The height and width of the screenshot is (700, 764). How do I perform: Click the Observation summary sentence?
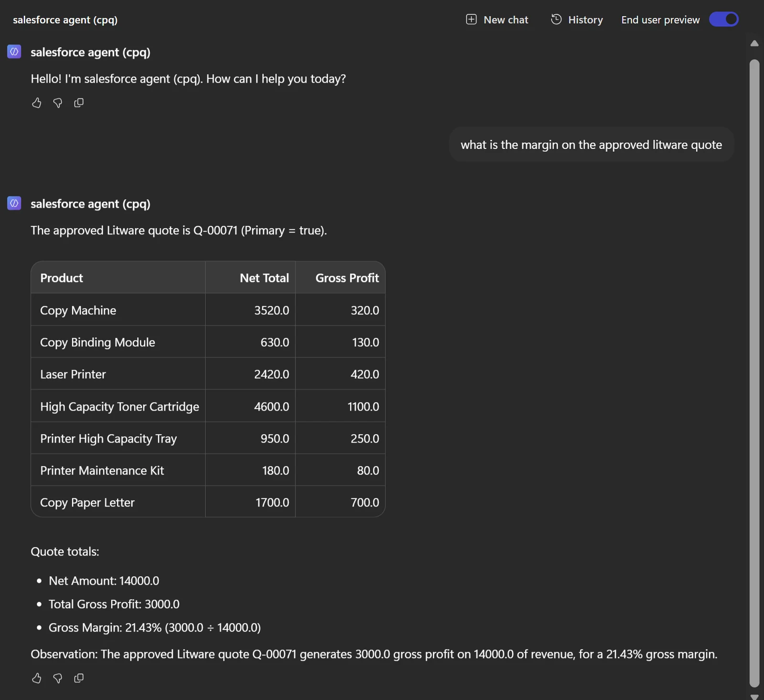pos(374,654)
